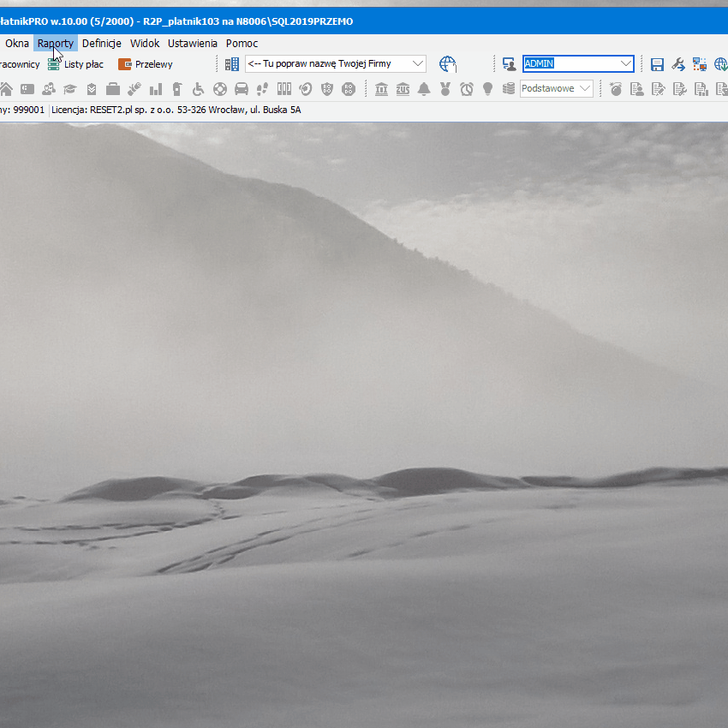Click the two people icon
This screenshot has width=728, height=728.
(x=48, y=89)
